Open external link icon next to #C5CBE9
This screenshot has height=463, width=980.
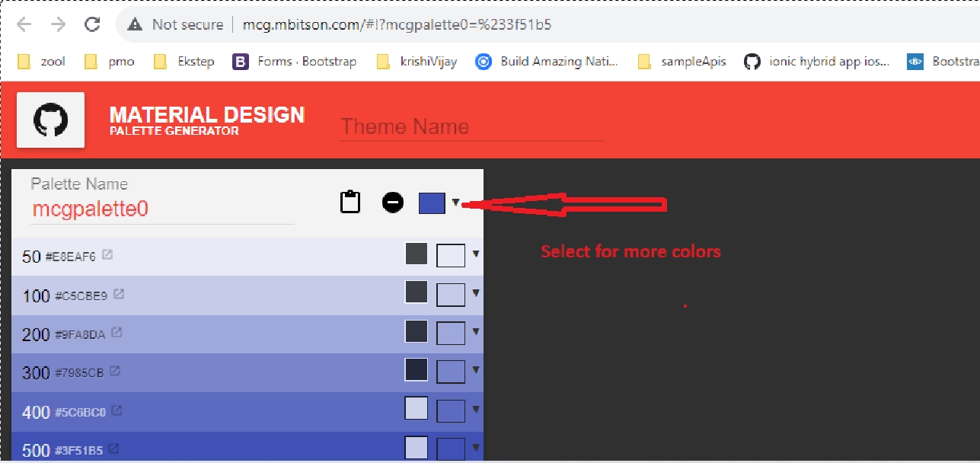119,294
